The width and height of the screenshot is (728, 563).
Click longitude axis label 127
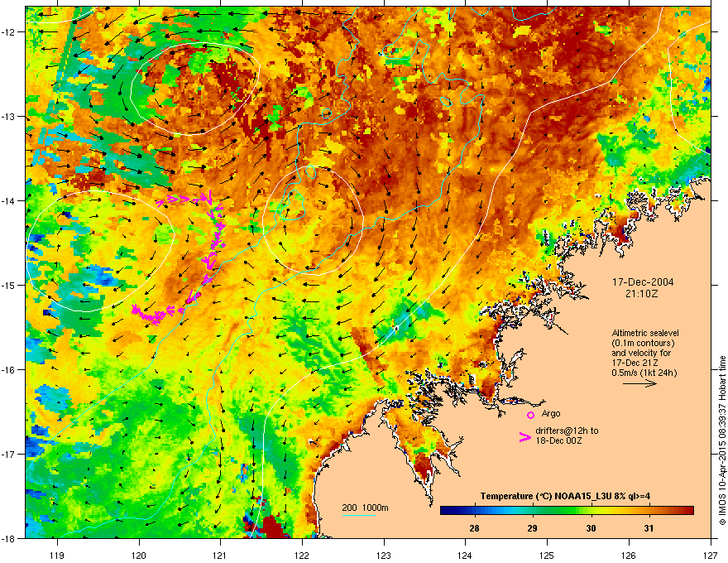[x=711, y=555]
